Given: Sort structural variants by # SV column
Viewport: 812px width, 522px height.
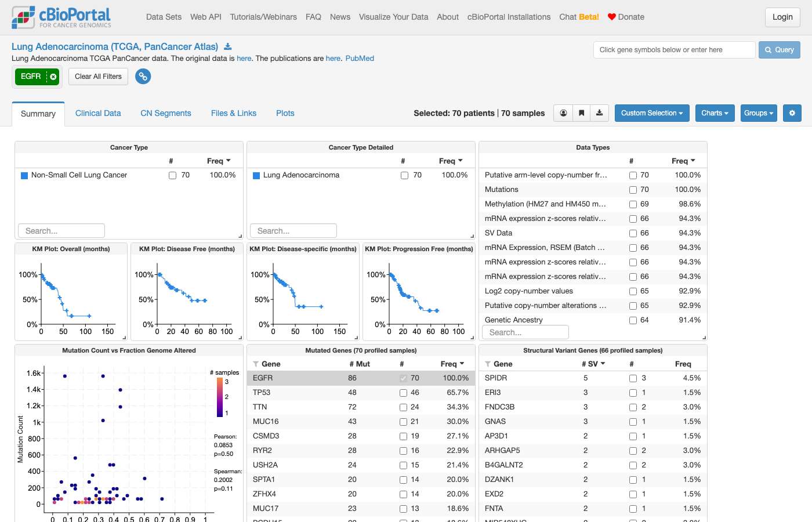Looking at the screenshot, I should 593,364.
